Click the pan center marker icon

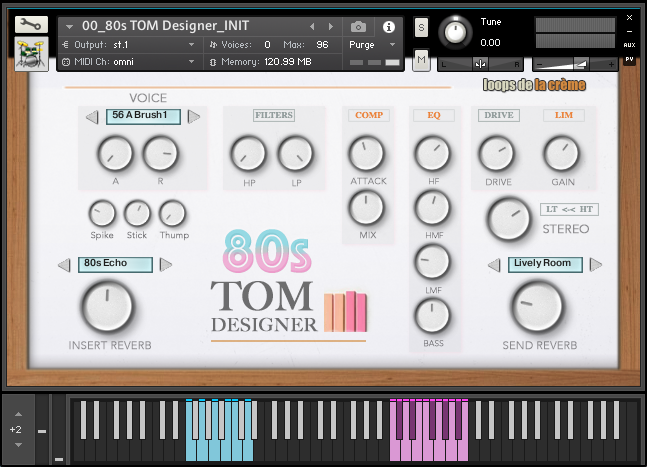(480, 64)
